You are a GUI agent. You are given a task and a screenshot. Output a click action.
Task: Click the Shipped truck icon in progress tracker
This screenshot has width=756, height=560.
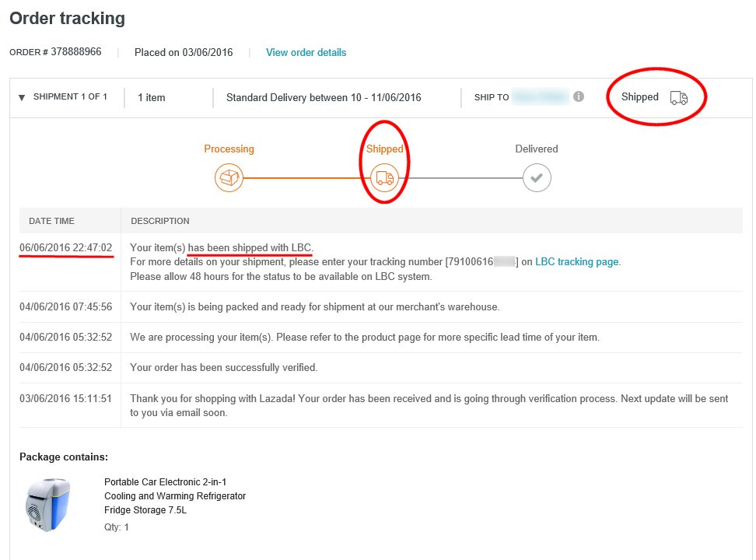click(x=384, y=178)
